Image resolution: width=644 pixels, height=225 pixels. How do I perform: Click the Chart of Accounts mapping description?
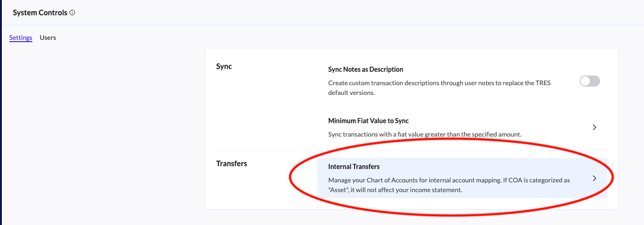[x=449, y=180]
